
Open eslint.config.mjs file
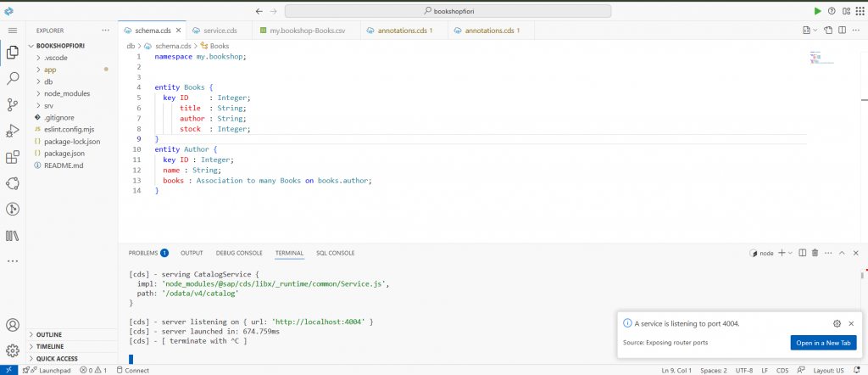tap(68, 130)
